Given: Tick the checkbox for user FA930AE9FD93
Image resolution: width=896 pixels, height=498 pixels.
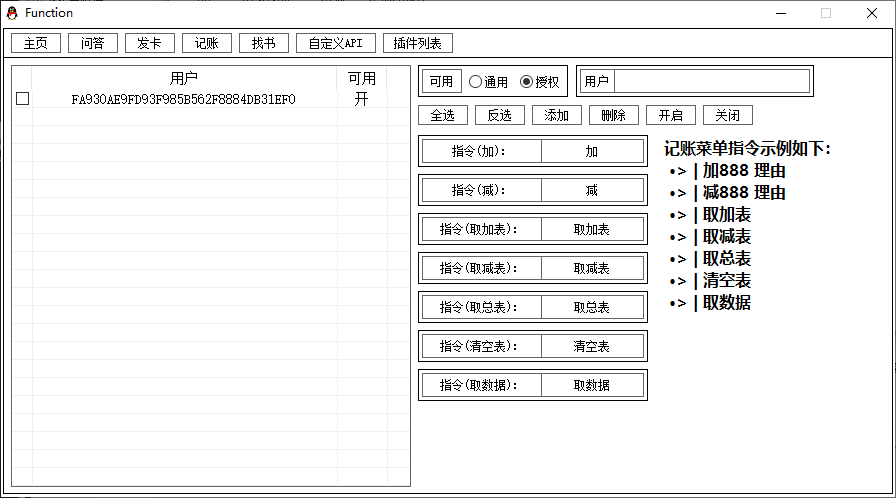Looking at the screenshot, I should 23,99.
